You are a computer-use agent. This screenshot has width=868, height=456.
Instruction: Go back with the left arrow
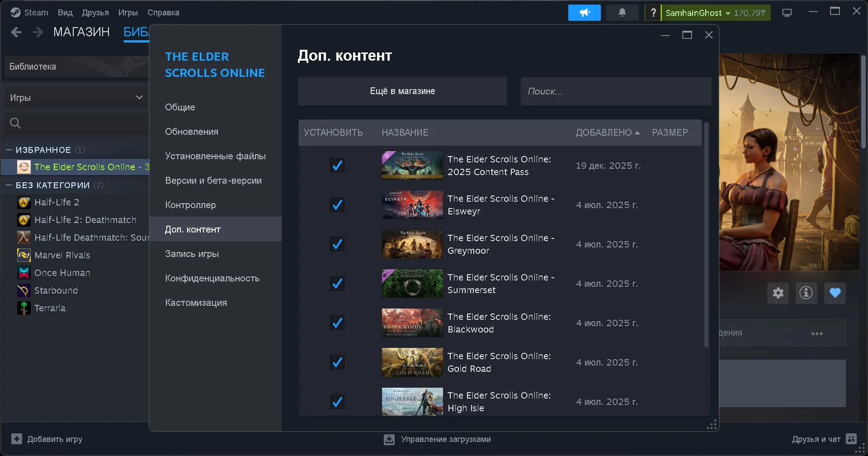16,32
